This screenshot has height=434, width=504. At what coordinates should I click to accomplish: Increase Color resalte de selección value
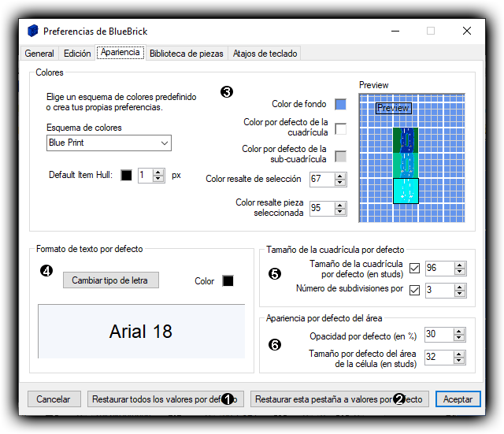coord(339,176)
